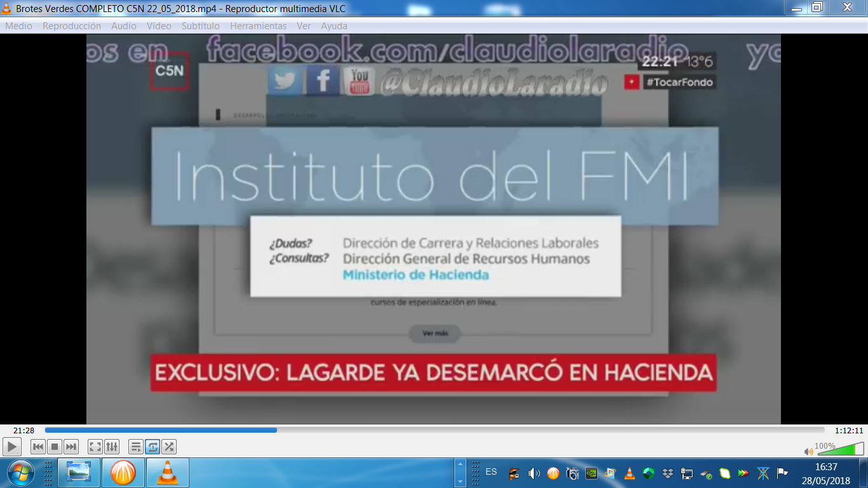868x488 pixels.
Task: Open the Audio menu
Action: tap(124, 26)
